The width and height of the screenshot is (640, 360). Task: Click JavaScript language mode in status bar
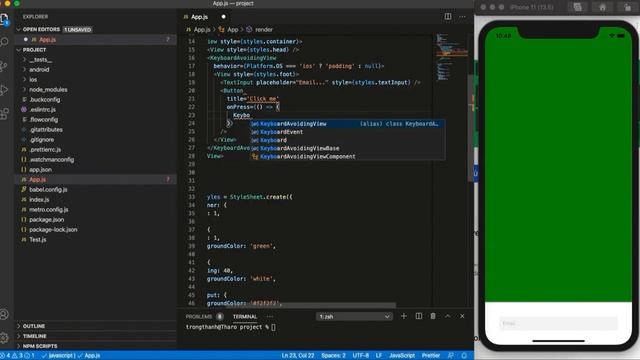coord(402,356)
